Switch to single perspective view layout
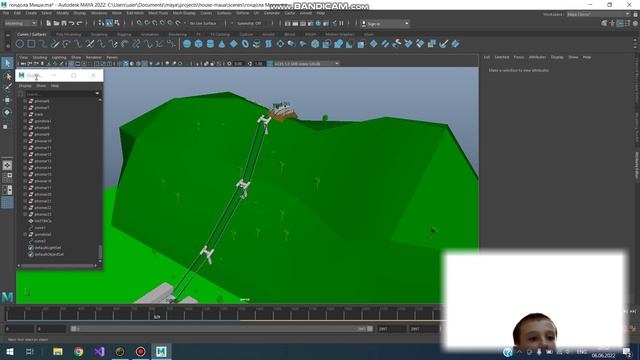Screen dimensions: 640x360 (7, 165)
